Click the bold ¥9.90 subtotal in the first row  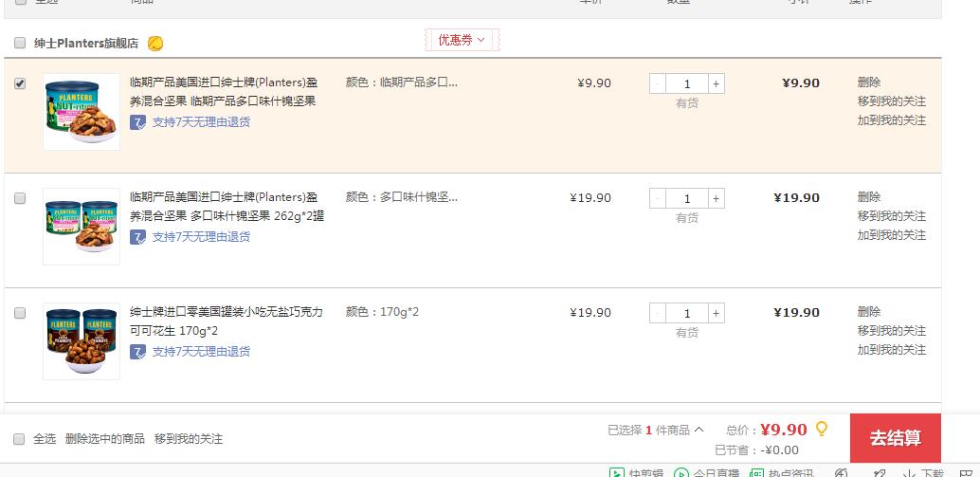tap(801, 83)
